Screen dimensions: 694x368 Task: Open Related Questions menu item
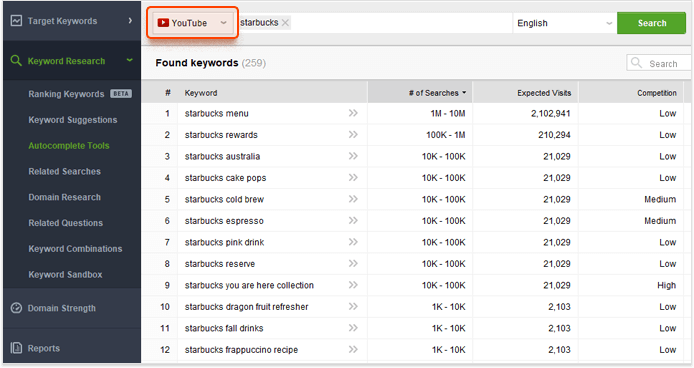point(66,223)
